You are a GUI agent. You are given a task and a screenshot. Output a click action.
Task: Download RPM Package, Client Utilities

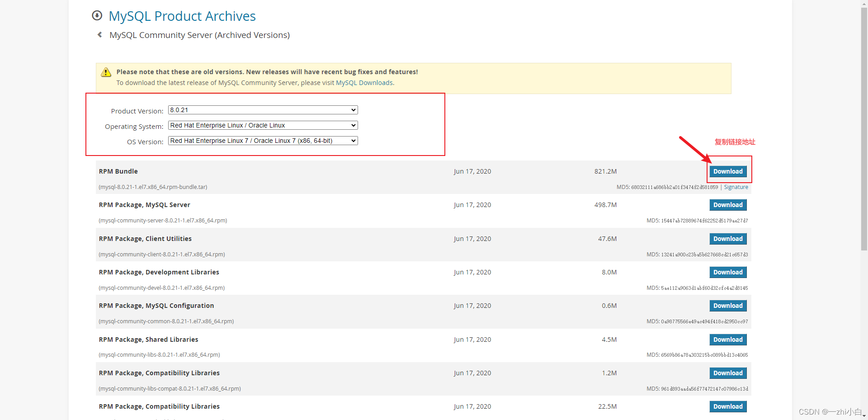(x=728, y=239)
